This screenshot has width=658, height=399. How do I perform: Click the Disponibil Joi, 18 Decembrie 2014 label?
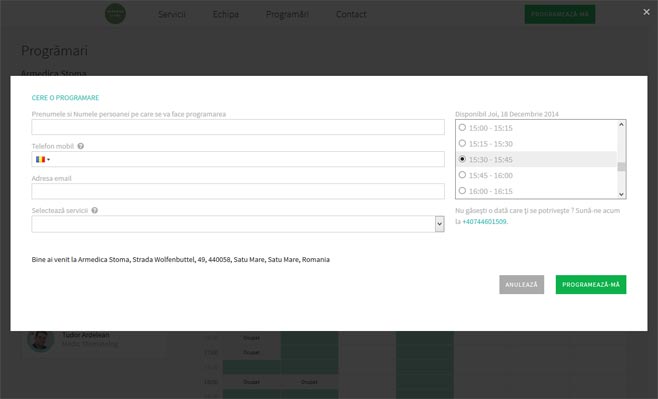point(507,114)
